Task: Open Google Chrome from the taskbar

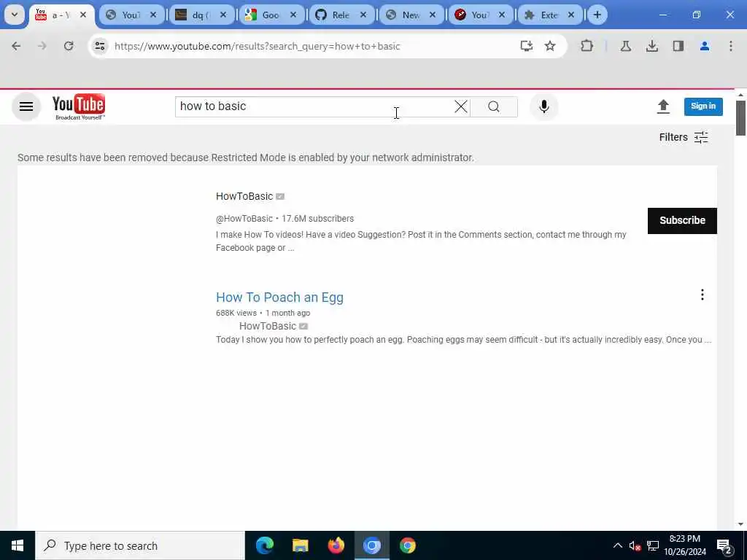Action: click(x=408, y=545)
